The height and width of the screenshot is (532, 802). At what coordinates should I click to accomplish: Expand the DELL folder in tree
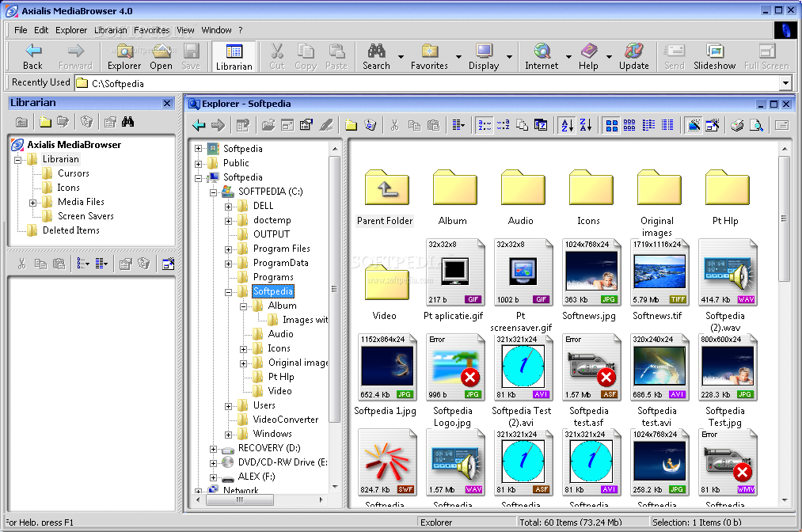228,207
